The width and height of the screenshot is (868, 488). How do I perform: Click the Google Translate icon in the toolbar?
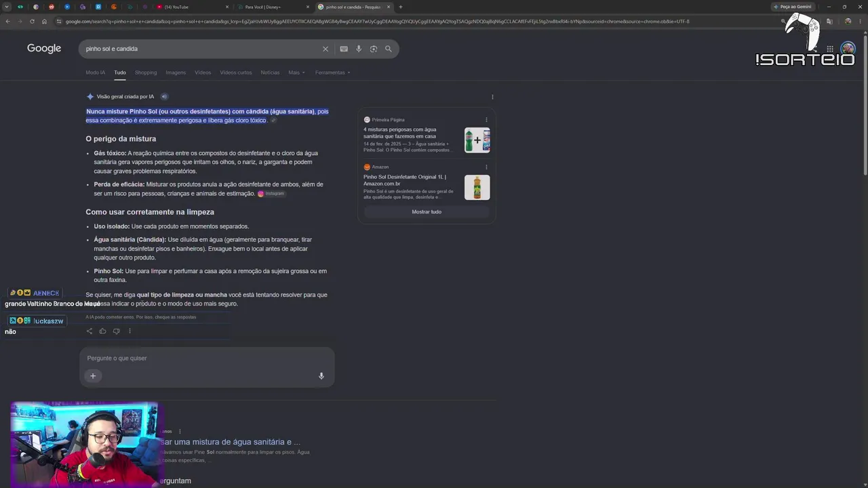pos(829,21)
